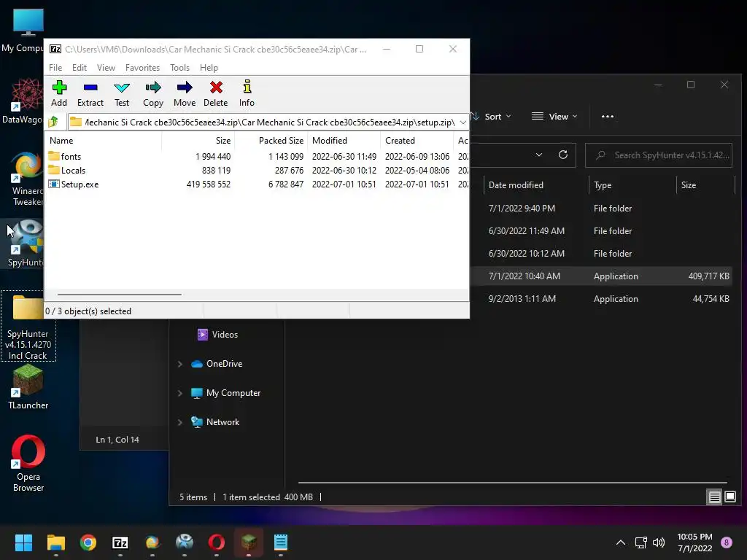
Task: Click the Move arrow icon in 7-Zip
Action: pyautogui.click(x=185, y=93)
